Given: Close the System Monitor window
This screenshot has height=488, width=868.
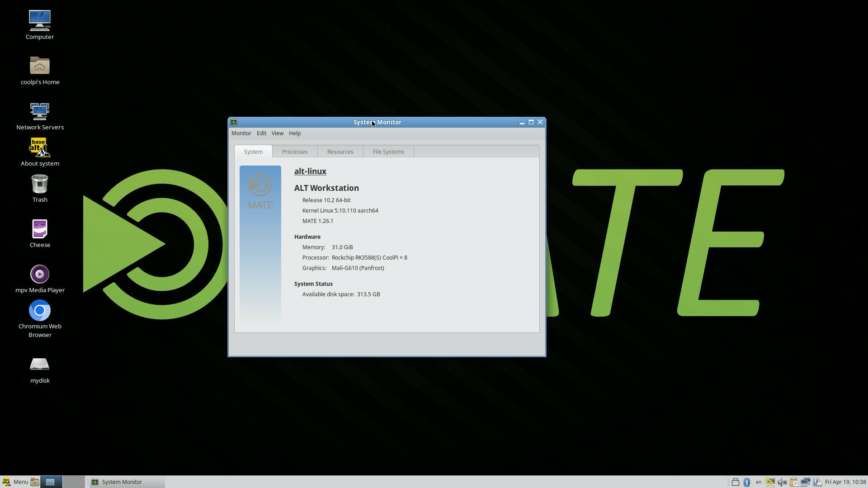Looking at the screenshot, I should point(540,122).
